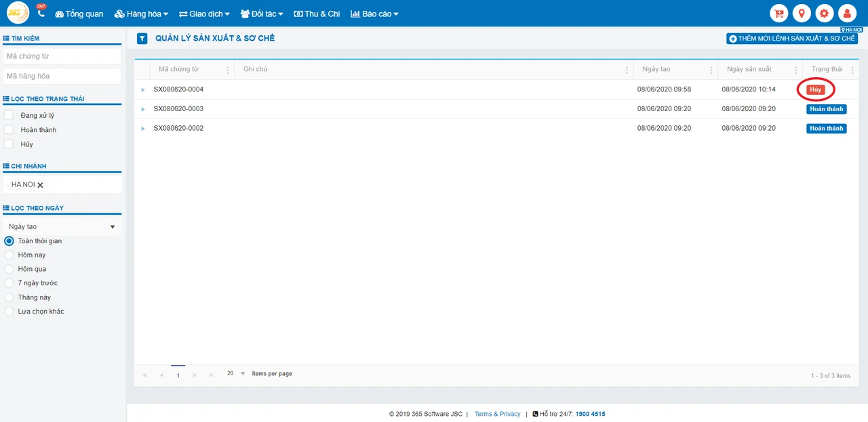Check the Hoàn thành status filter
Screen dimensions: 868x422
pyautogui.click(x=9, y=129)
